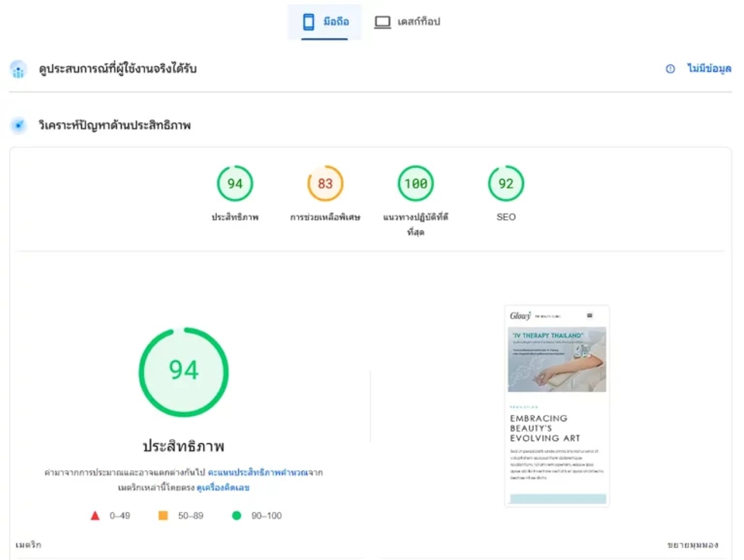Viewport: 744px width, 560px height.
Task: Expand metrics view via ขยายมุมมอง
Action: 693,545
